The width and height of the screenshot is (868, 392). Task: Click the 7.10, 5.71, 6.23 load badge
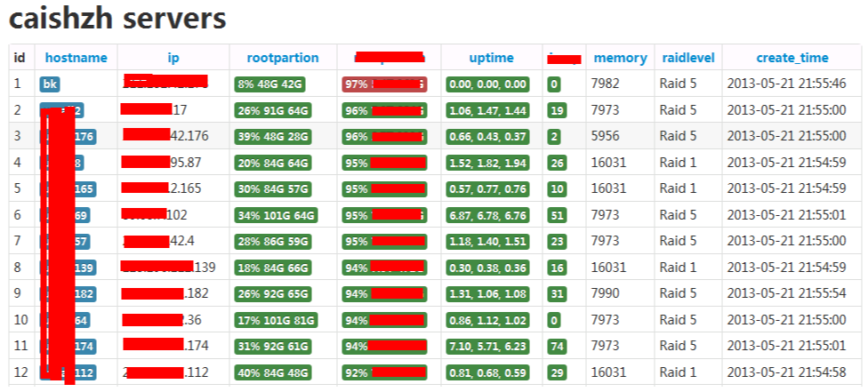coord(487,346)
